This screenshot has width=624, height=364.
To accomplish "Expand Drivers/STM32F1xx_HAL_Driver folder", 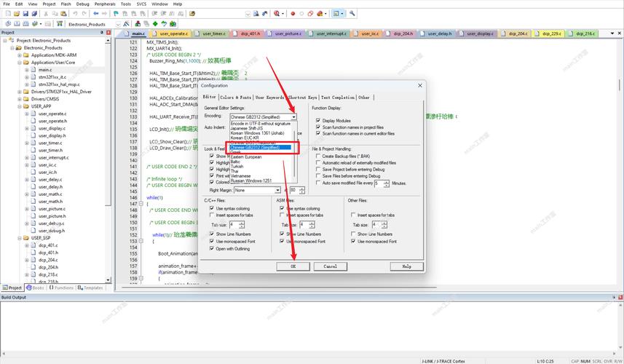I will tap(20, 92).
